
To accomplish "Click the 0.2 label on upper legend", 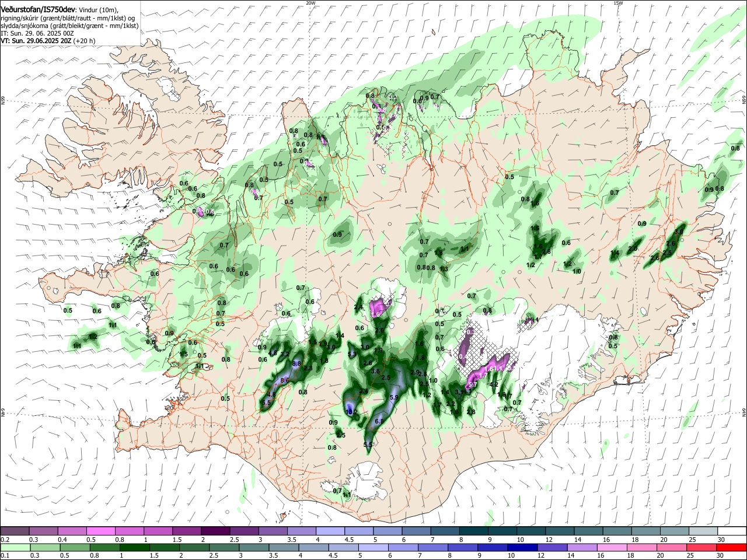I will [x=5, y=540].
